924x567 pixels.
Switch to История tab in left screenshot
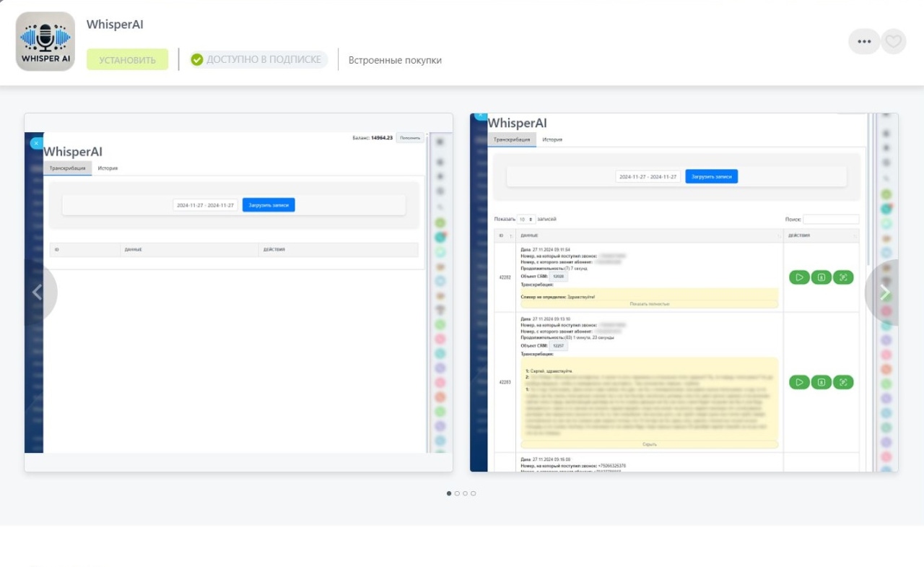[x=108, y=168]
